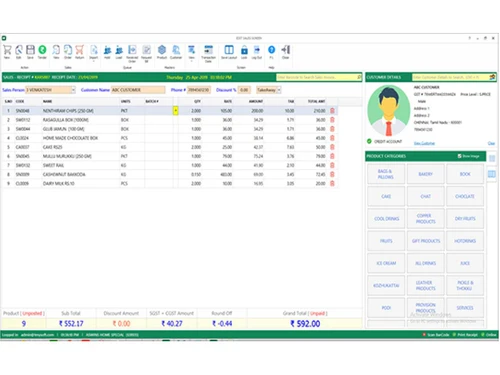Delete the CAKE RS25 row via trash icon

click(x=332, y=147)
